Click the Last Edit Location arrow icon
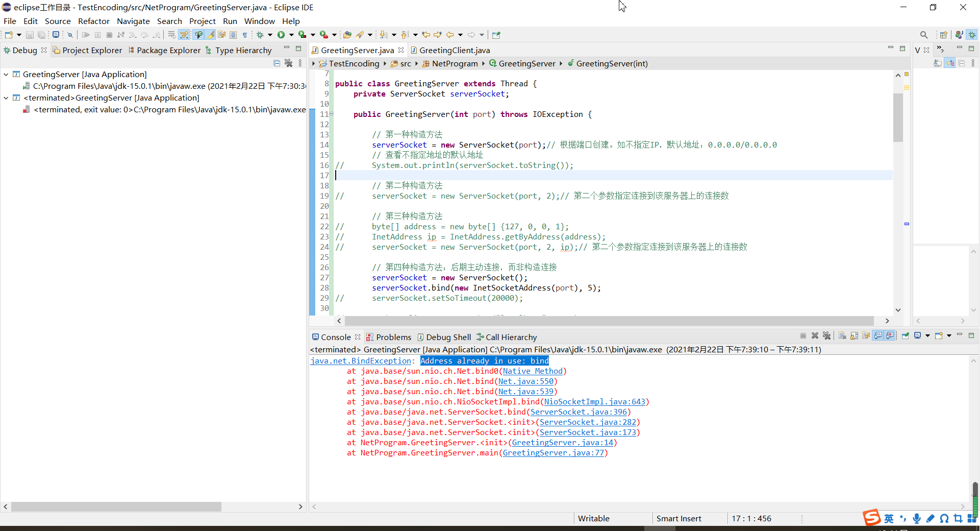Viewport: 980px width, 531px height. 426,35
